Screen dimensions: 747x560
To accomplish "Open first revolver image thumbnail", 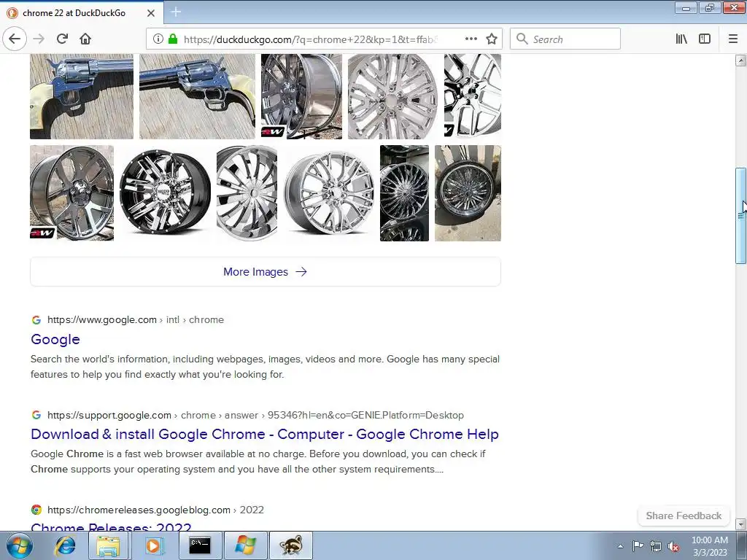I will (x=82, y=96).
